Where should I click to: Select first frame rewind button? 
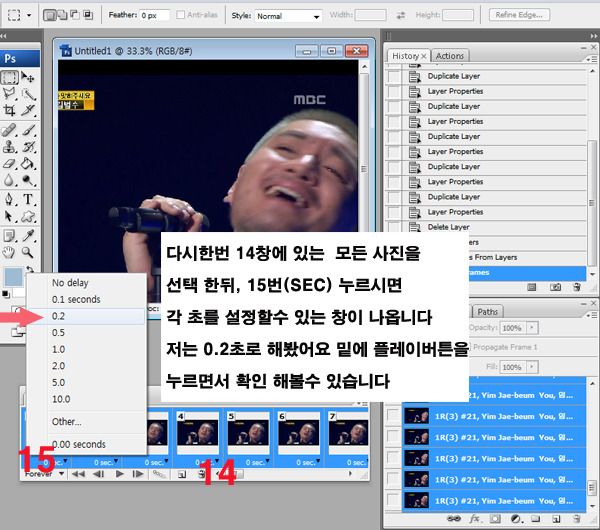78,474
